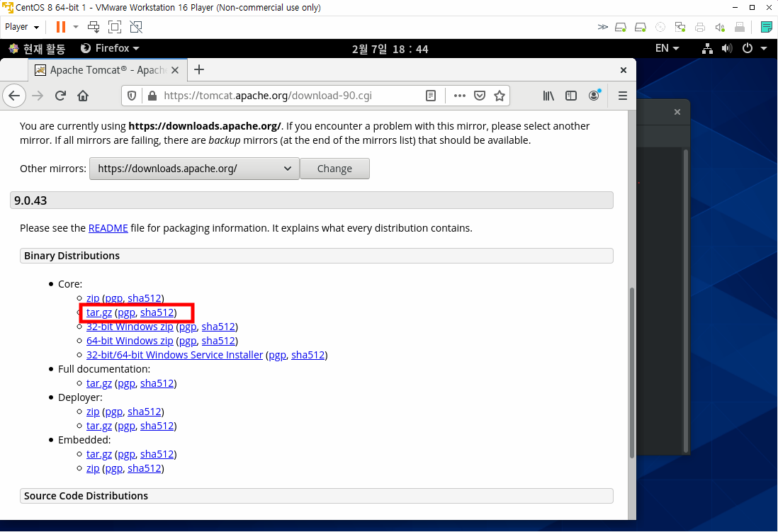Toggle the Firefox sidebar
The image size is (778, 532).
tap(571, 96)
